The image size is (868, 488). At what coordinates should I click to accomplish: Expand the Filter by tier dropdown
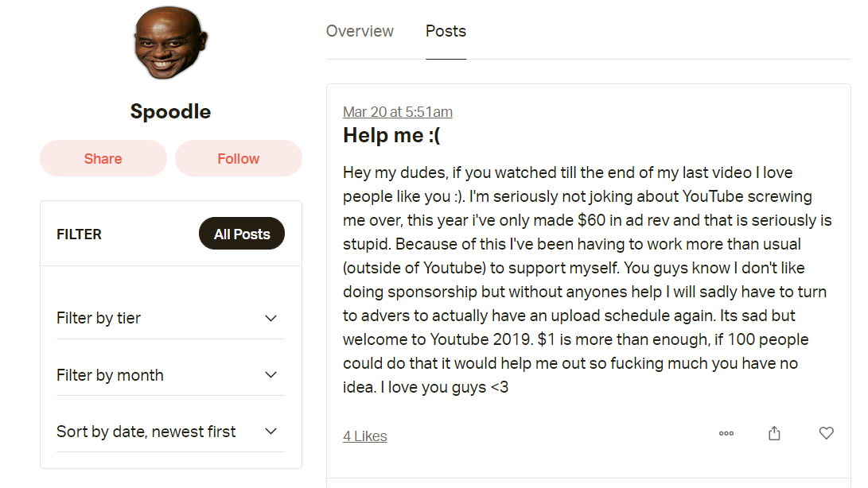tap(170, 318)
